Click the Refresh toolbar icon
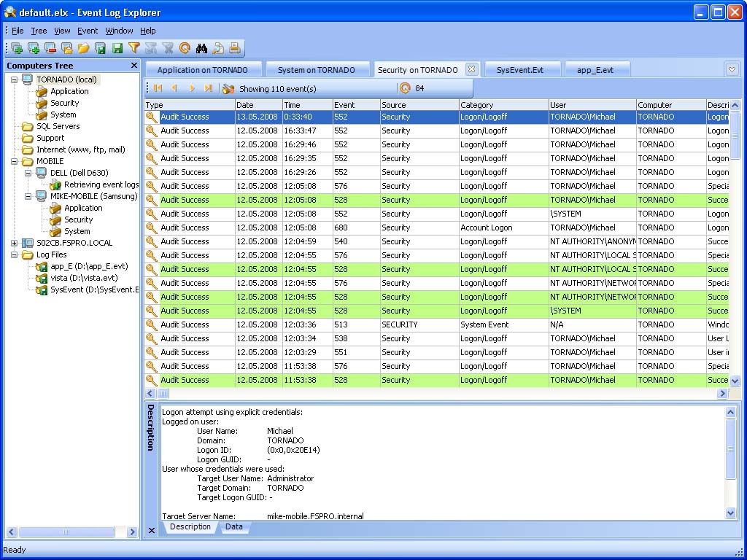This screenshot has height=560, width=747. pos(185,48)
